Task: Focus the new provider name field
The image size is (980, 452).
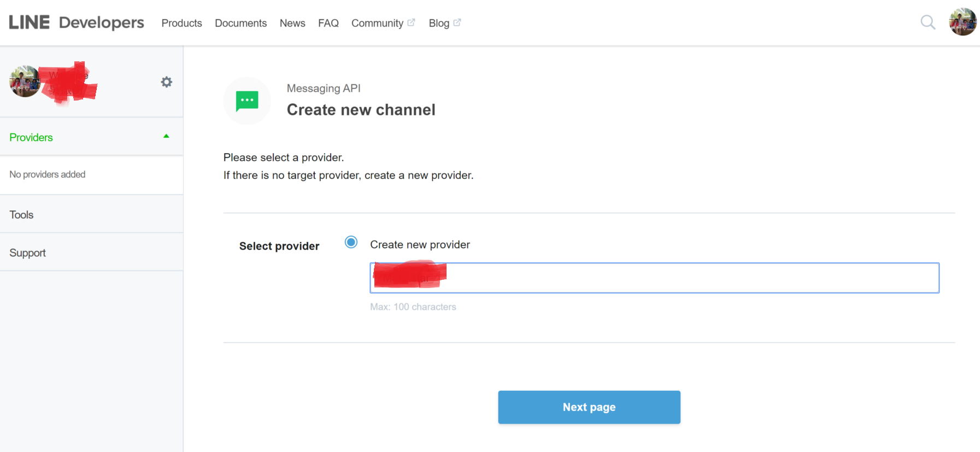Action: 654,278
